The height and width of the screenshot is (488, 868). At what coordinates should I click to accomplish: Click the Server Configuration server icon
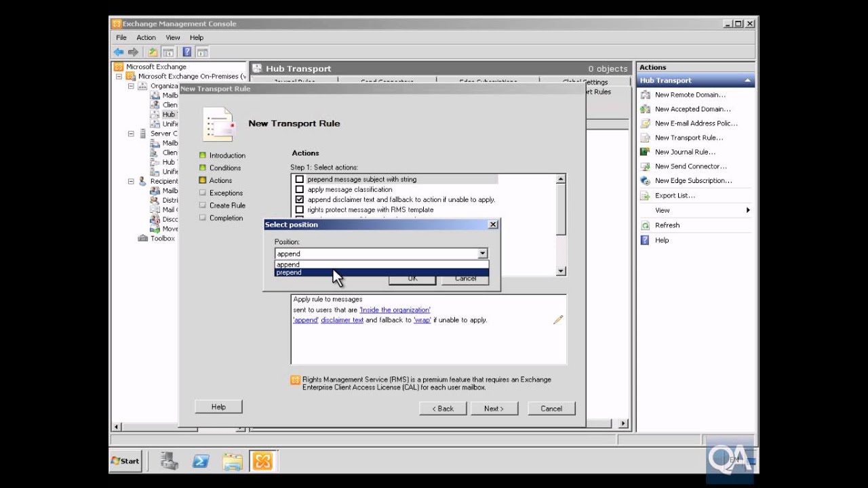(142, 134)
